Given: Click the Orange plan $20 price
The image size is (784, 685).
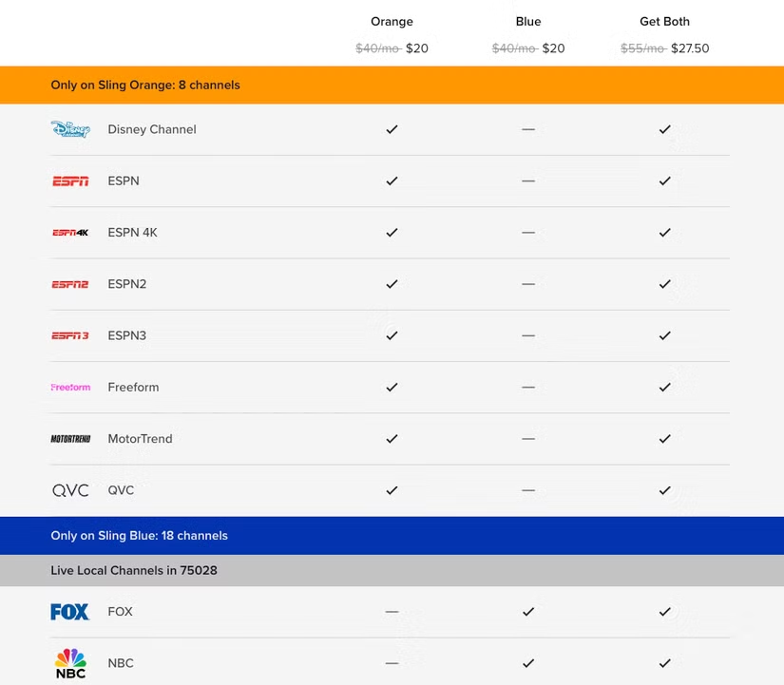Looking at the screenshot, I should (x=417, y=48).
